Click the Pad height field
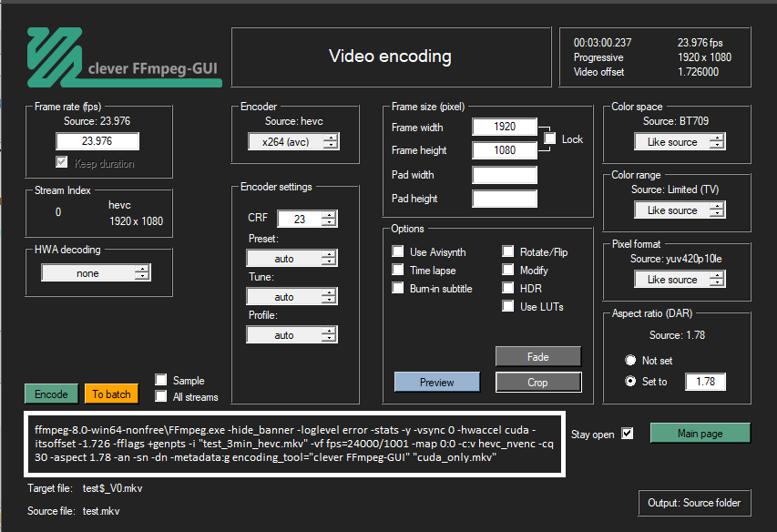Viewport: 777px width, 532px height. [505, 199]
